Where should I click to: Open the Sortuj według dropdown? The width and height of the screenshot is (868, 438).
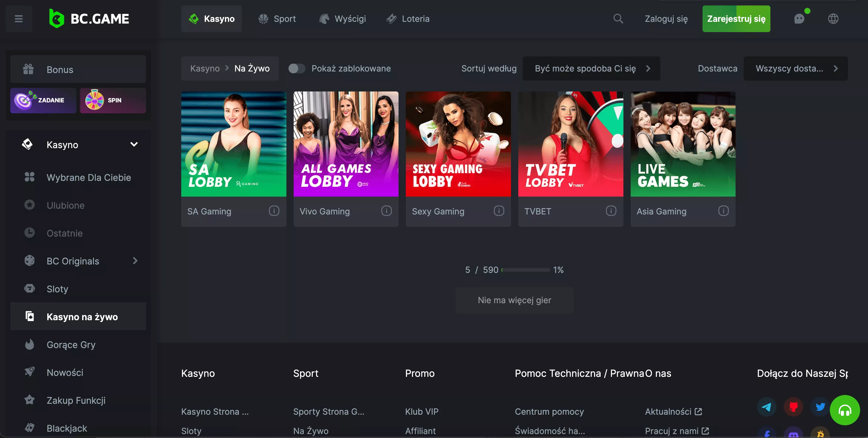pyautogui.click(x=591, y=68)
